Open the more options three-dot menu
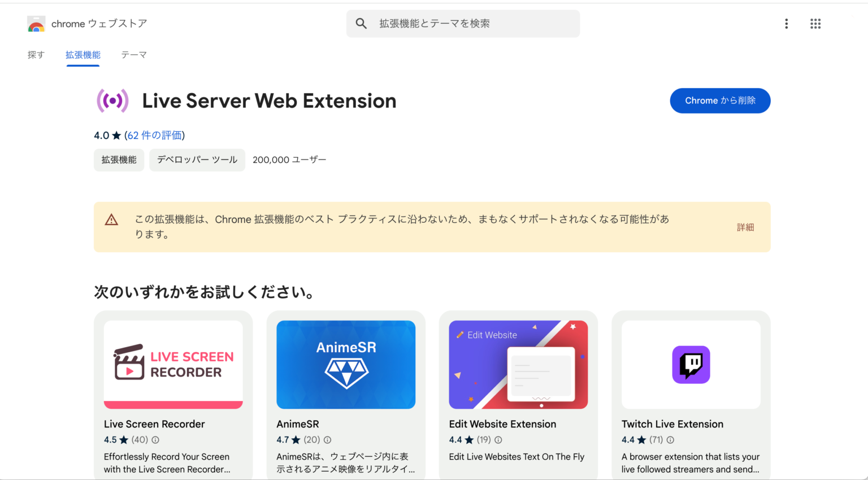Image resolution: width=868 pixels, height=480 pixels. click(786, 24)
